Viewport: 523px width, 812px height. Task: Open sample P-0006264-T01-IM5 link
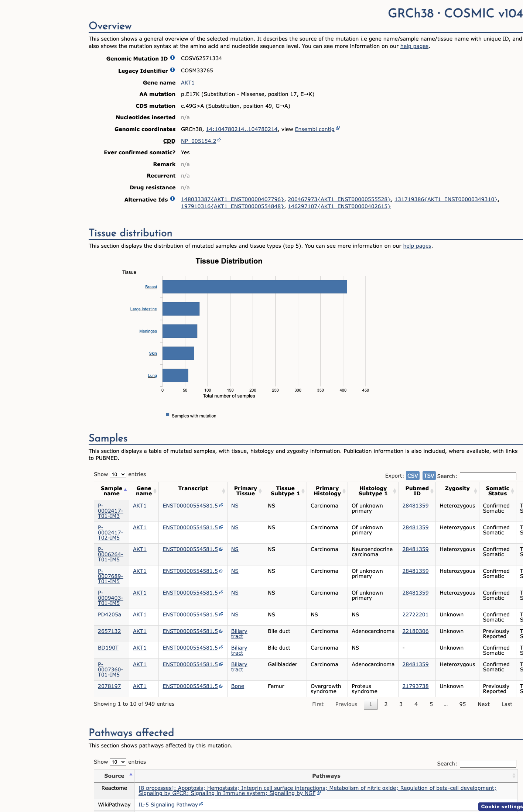tap(110, 554)
